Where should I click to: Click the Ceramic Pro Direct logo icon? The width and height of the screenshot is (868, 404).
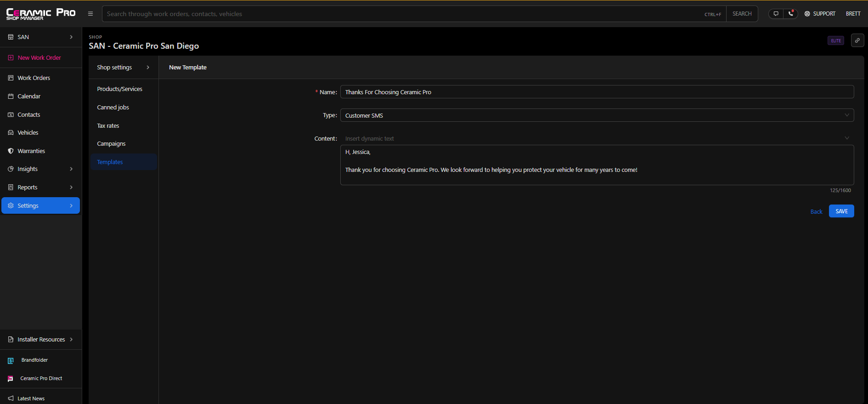tap(11, 379)
